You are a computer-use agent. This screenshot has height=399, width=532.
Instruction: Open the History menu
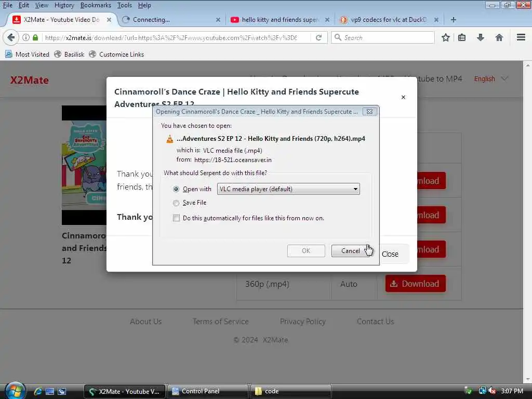64,5
